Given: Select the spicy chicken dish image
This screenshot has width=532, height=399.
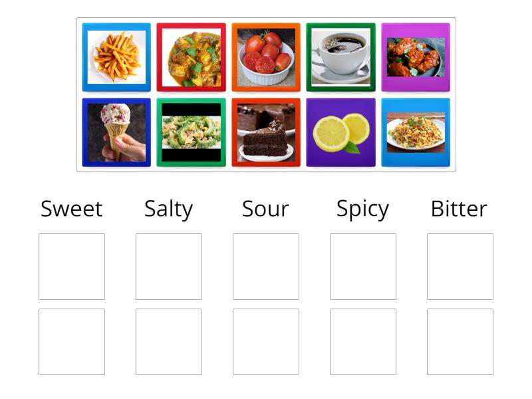Looking at the screenshot, I should coord(415,57).
